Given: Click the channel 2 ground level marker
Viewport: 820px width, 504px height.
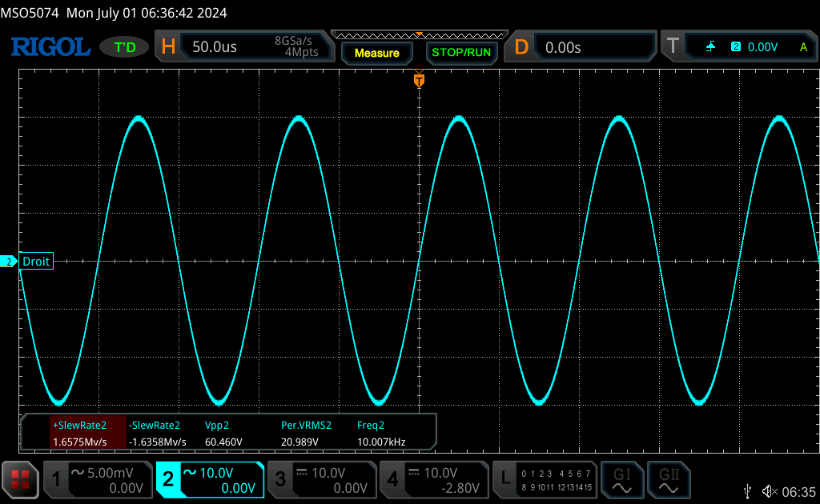Looking at the screenshot, I should coord(8,262).
